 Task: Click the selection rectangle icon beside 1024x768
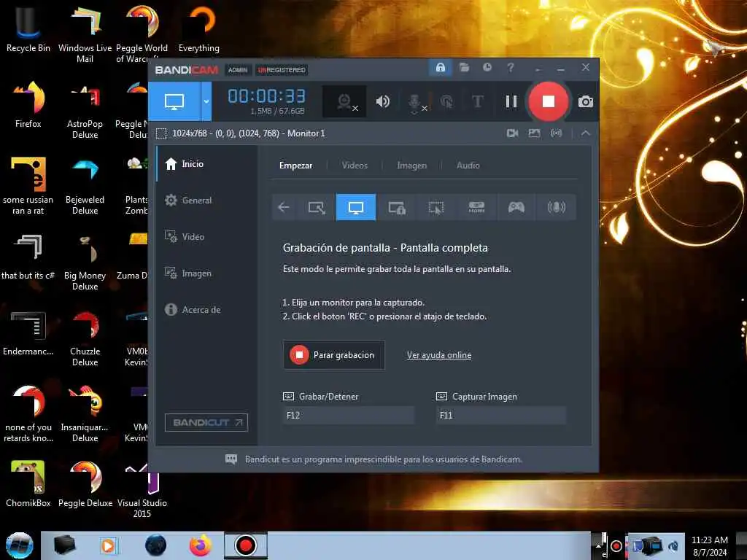tap(161, 133)
